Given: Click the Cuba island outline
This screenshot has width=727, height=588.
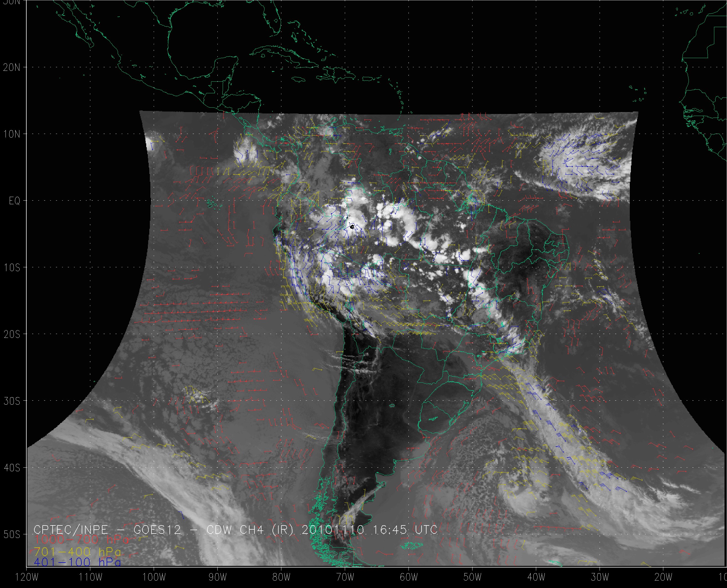Looking at the screenshot, I should [285, 53].
